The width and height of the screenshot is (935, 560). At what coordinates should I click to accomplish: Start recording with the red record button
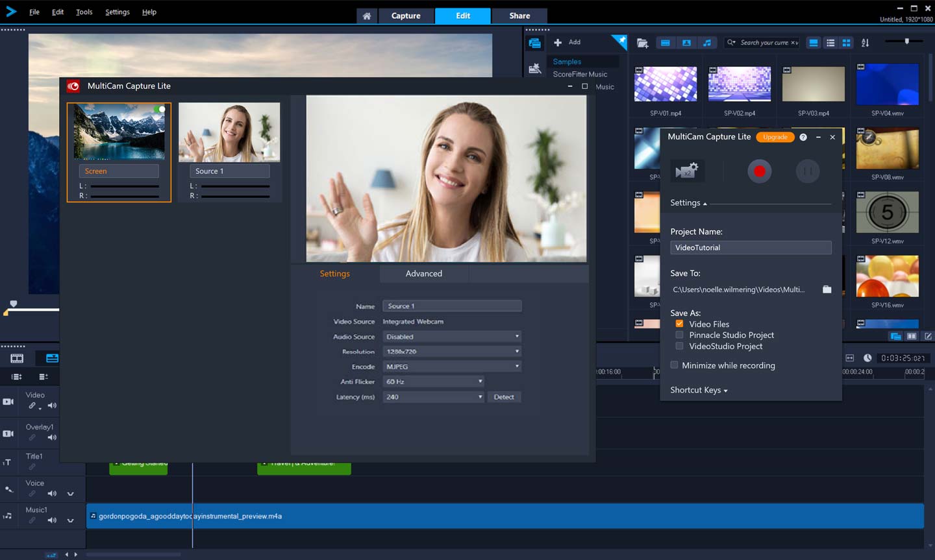click(x=759, y=171)
